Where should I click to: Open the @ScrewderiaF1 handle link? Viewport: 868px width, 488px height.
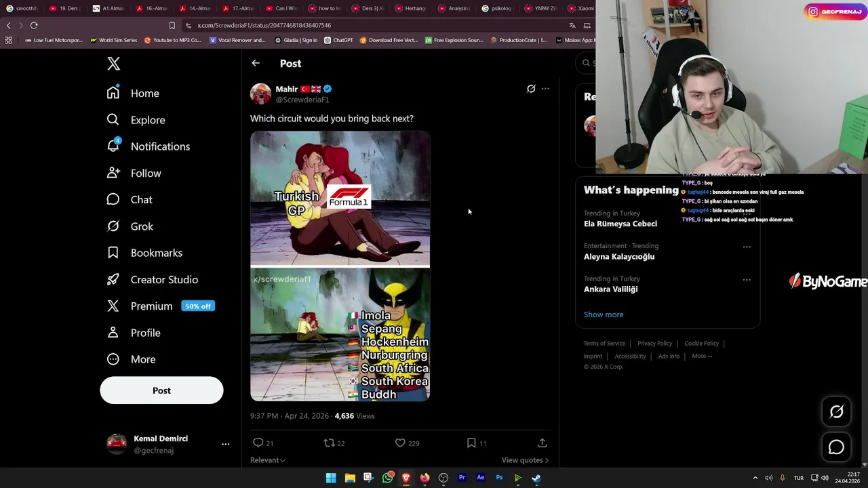pos(302,100)
